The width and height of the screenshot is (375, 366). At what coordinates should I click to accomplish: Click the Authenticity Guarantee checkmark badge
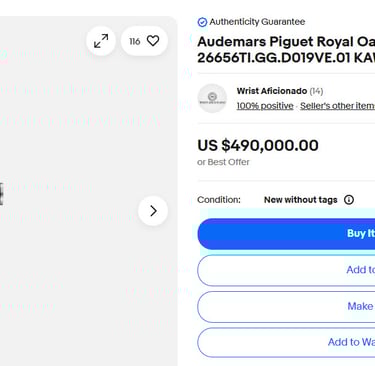click(202, 22)
